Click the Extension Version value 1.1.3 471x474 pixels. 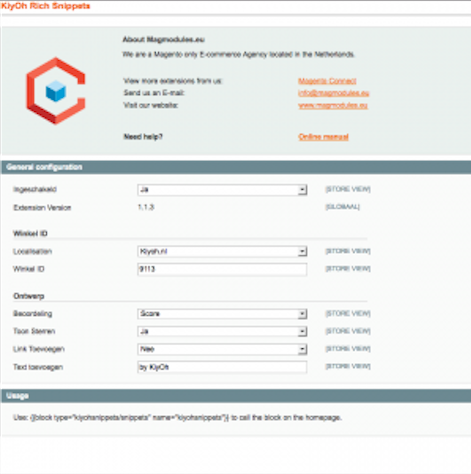pyautogui.click(x=146, y=207)
